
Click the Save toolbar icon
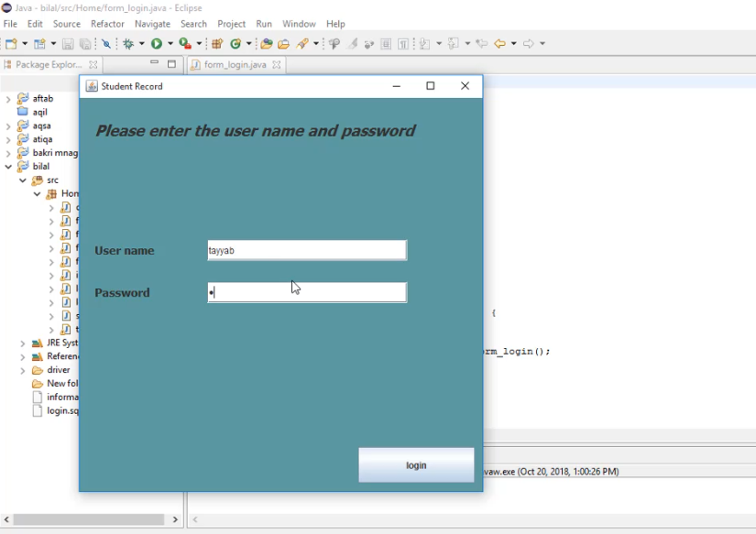[69, 42]
